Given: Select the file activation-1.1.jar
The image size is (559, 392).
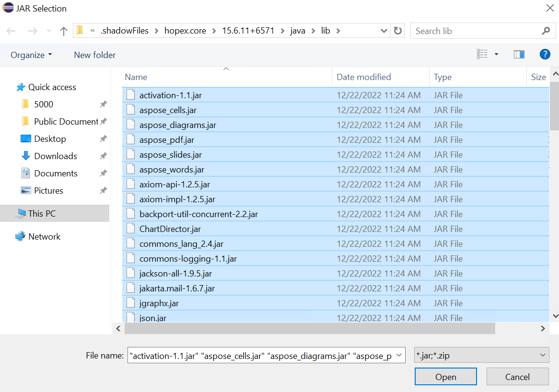Looking at the screenshot, I should pyautogui.click(x=336, y=95).
